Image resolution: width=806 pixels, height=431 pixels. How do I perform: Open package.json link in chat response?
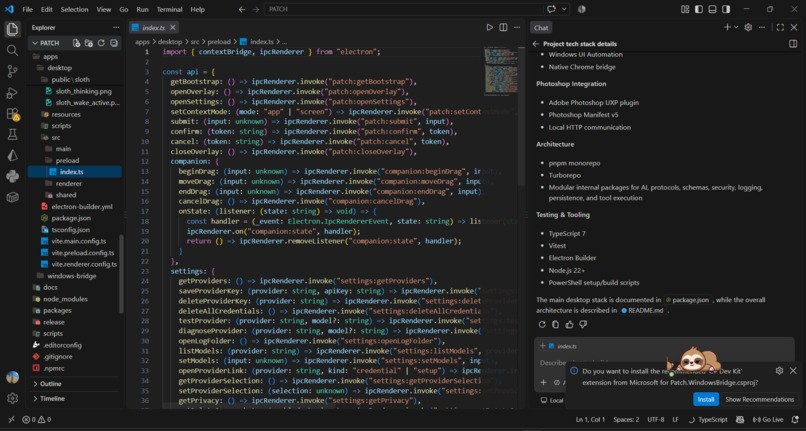click(x=689, y=300)
